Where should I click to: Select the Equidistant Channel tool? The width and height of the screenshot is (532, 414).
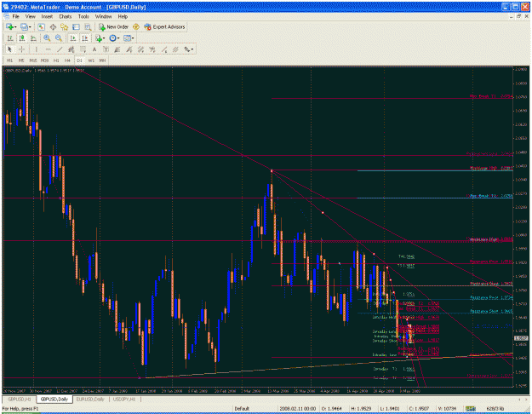71,49
